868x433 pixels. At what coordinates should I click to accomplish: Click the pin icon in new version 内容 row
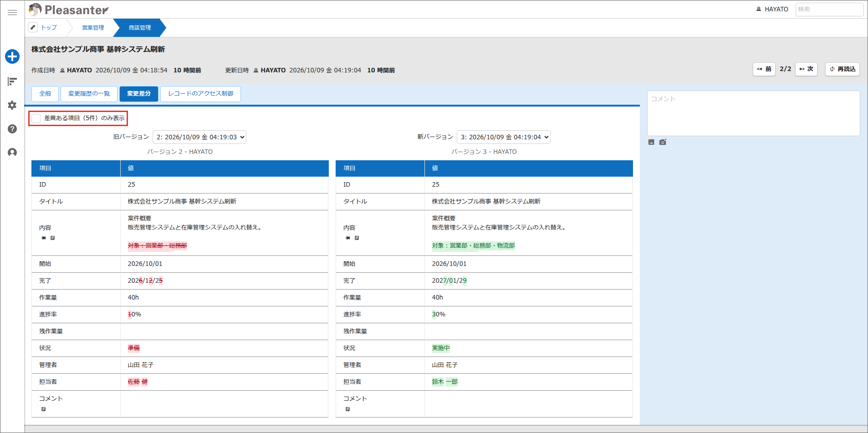tap(347, 238)
